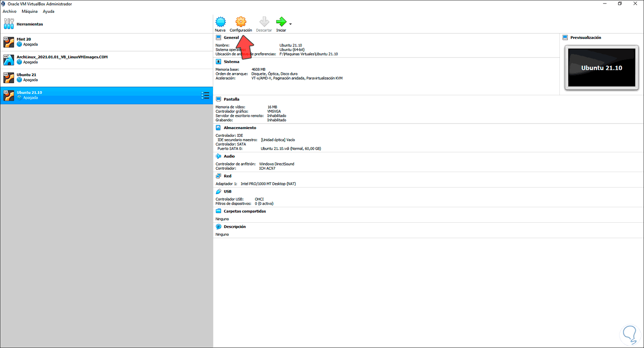Select the ArchLinux_2021.01.01_VB_LinuxVMImages.COM name
Viewport: 644px width, 348px height.
click(62, 57)
